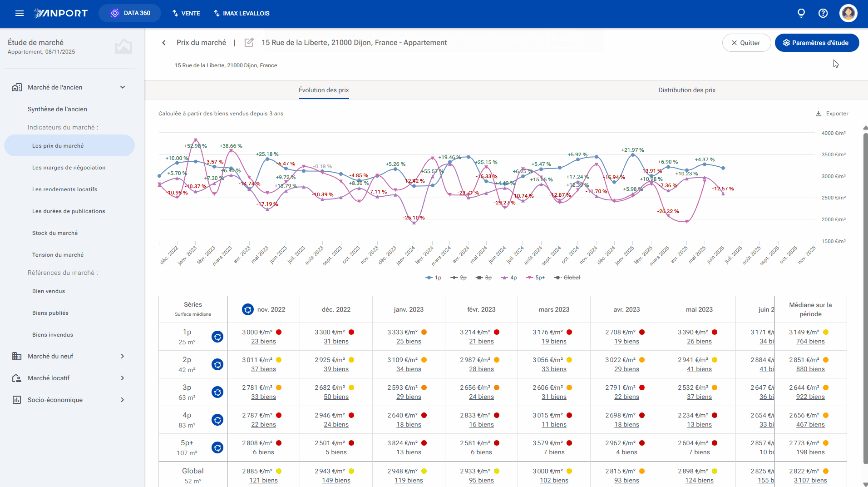Switch to Distribution des prix tab
This screenshot has height=487, width=868.
[x=686, y=90]
